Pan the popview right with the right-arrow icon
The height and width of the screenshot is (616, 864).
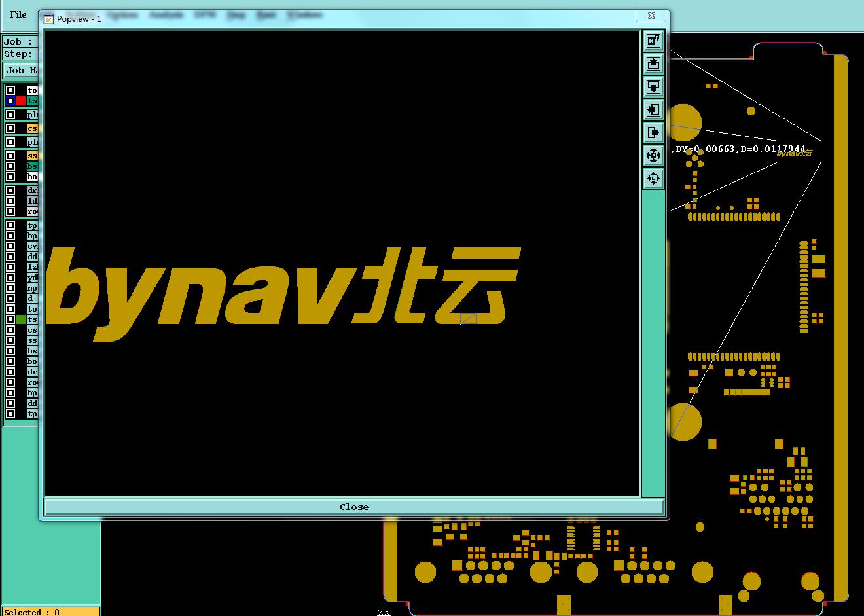[x=653, y=132]
